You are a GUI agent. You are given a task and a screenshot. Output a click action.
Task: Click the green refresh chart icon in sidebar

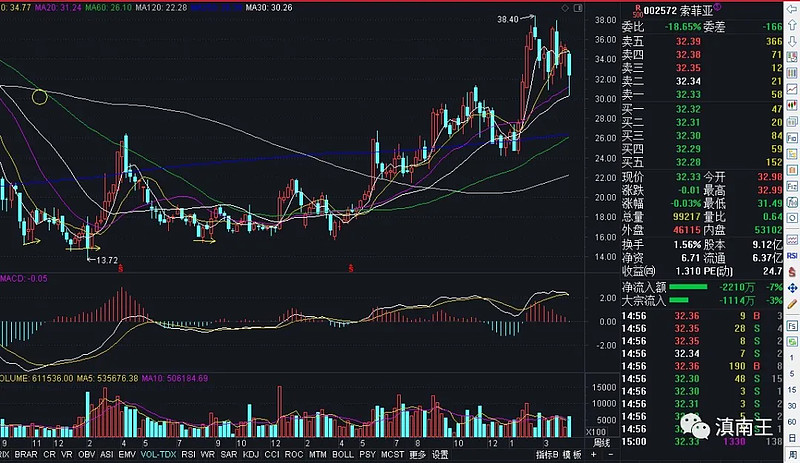(792, 342)
